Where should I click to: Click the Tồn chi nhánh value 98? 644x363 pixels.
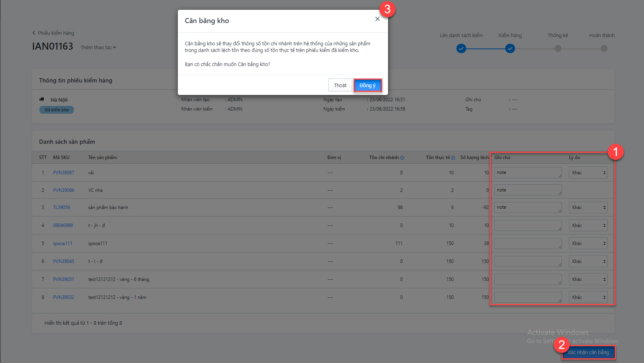tap(400, 207)
